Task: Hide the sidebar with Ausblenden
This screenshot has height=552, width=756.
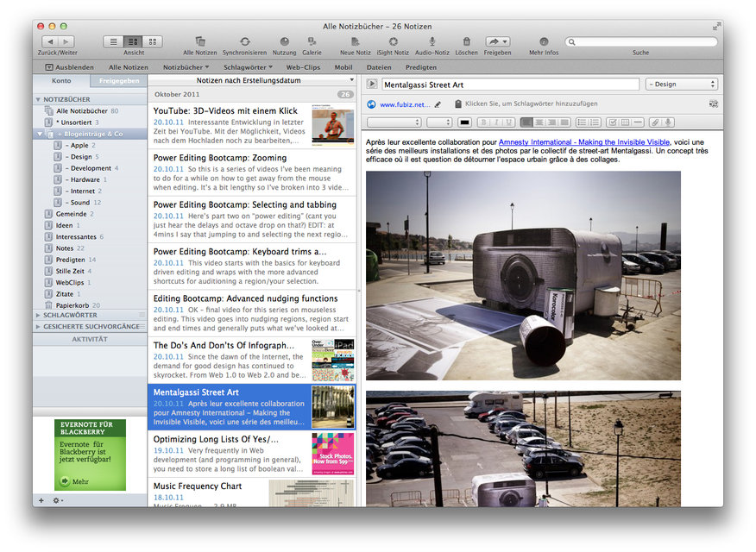Action: (69, 66)
